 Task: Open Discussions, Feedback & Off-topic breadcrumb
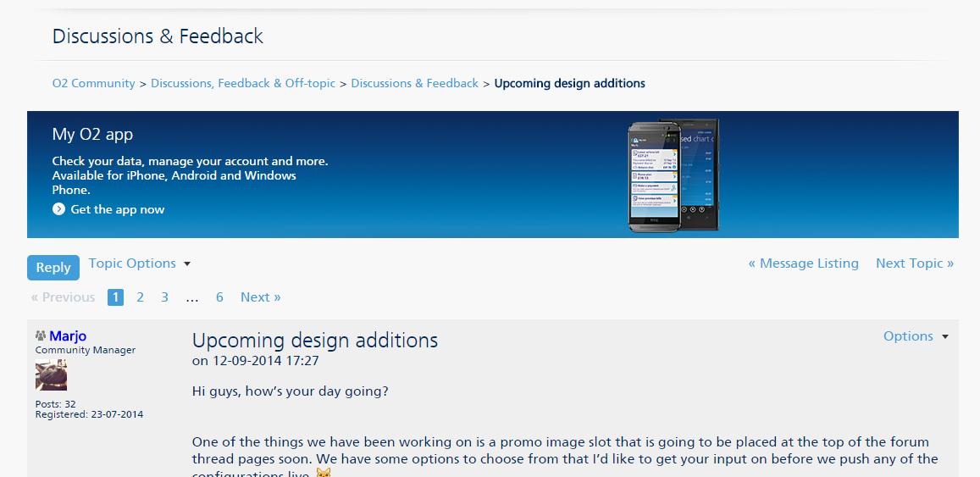(243, 84)
